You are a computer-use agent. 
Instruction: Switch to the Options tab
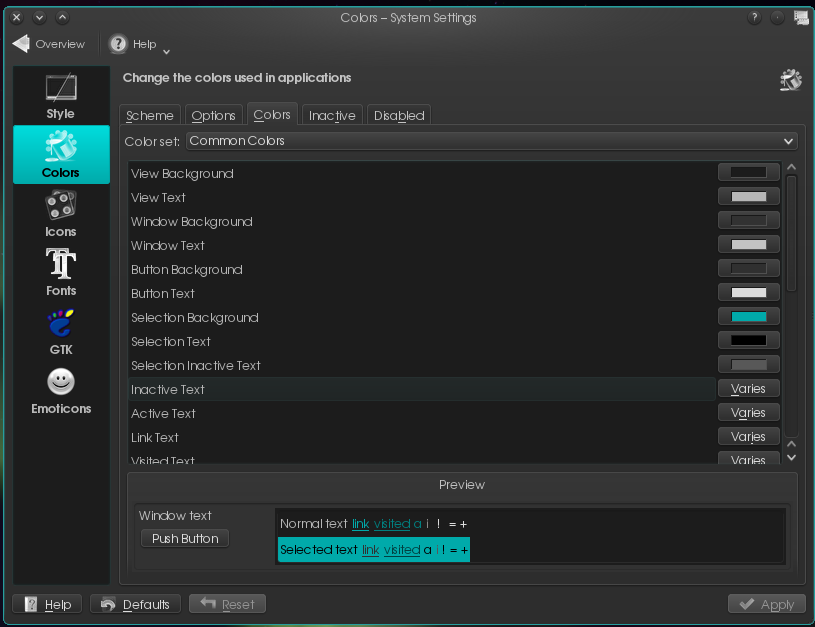[x=214, y=115]
